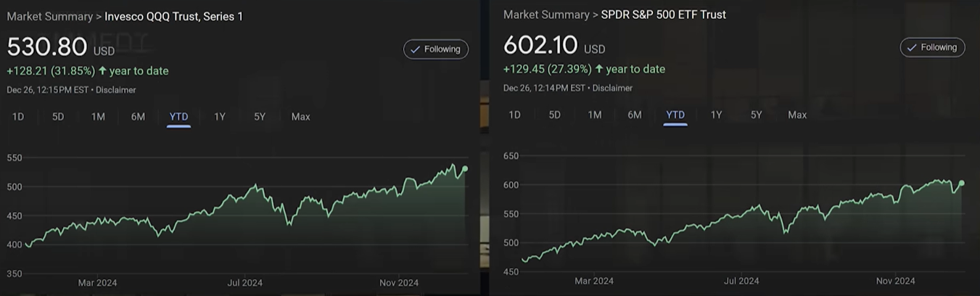The width and height of the screenshot is (980, 296).
Task: Open Market Summary link above SPDR S&P 500
Action: tap(545, 15)
